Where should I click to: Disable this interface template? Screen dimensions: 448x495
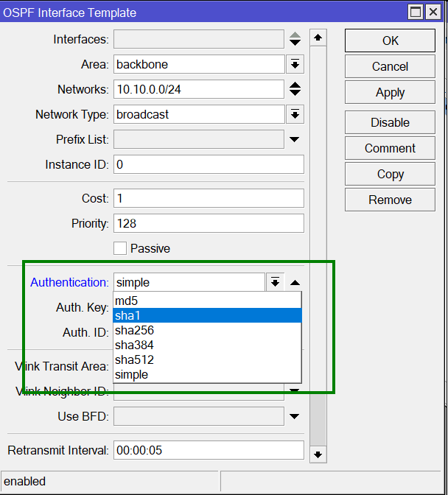[390, 122]
